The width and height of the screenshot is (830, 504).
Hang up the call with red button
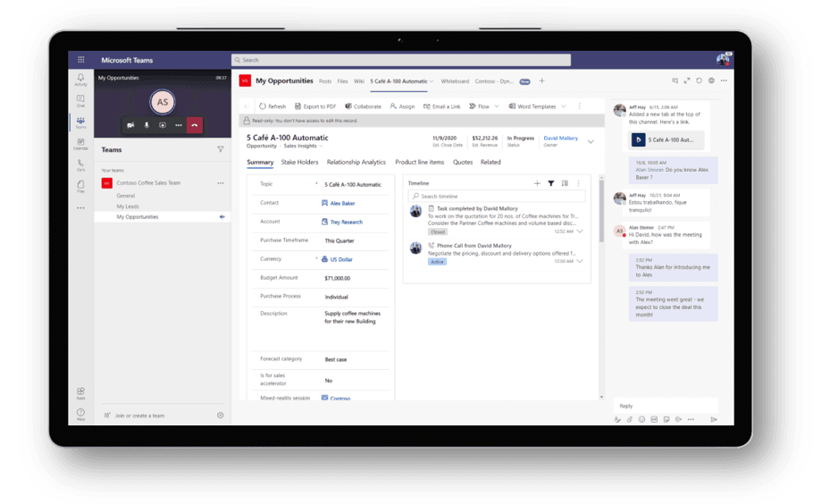(194, 125)
